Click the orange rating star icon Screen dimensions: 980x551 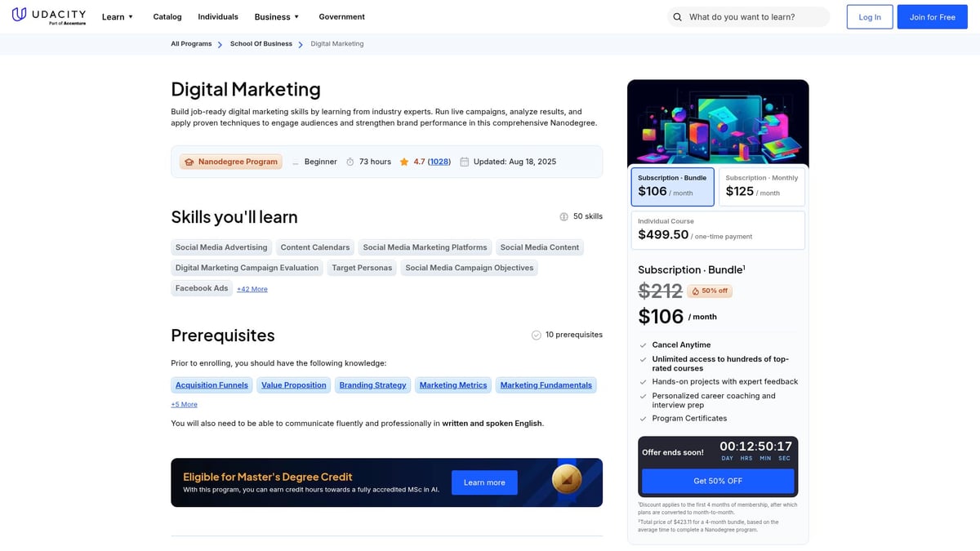[404, 162]
